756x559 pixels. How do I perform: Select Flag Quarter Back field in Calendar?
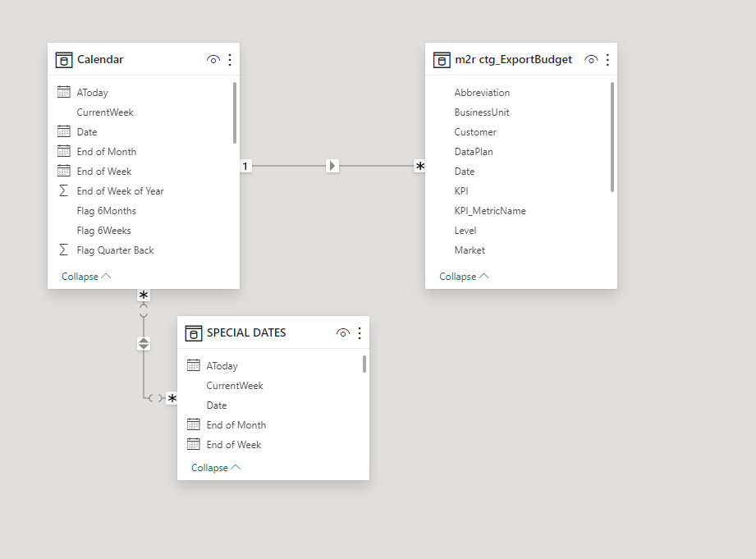115,250
